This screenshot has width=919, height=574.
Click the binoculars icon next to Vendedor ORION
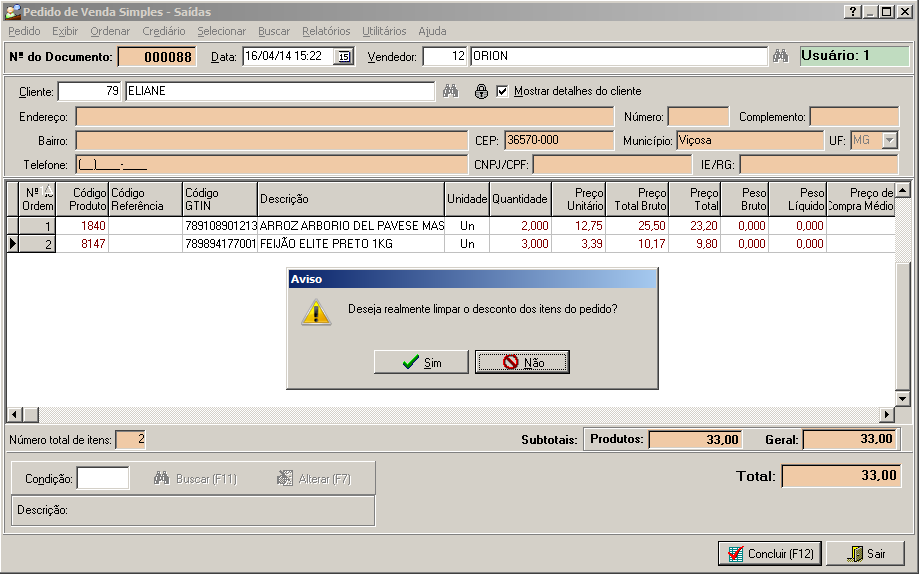click(782, 56)
